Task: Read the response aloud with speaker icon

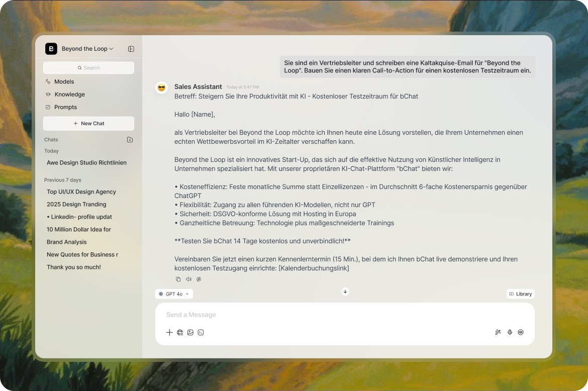Action: pyautogui.click(x=188, y=279)
